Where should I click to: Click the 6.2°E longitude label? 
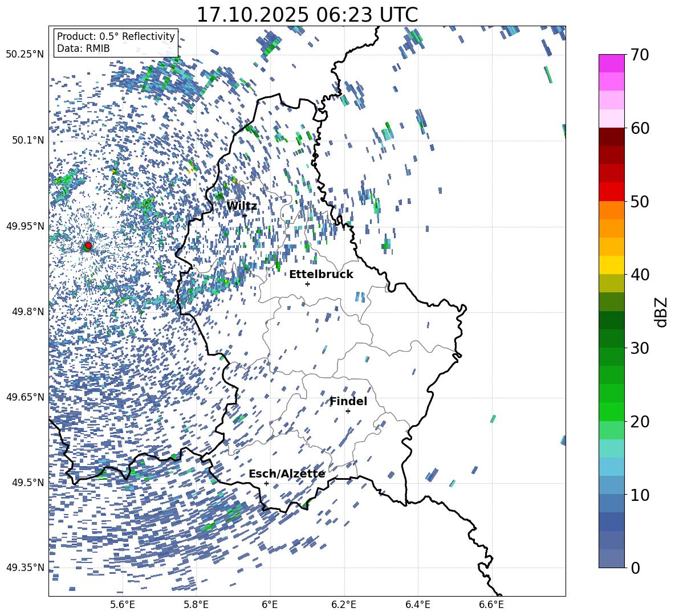(x=344, y=605)
